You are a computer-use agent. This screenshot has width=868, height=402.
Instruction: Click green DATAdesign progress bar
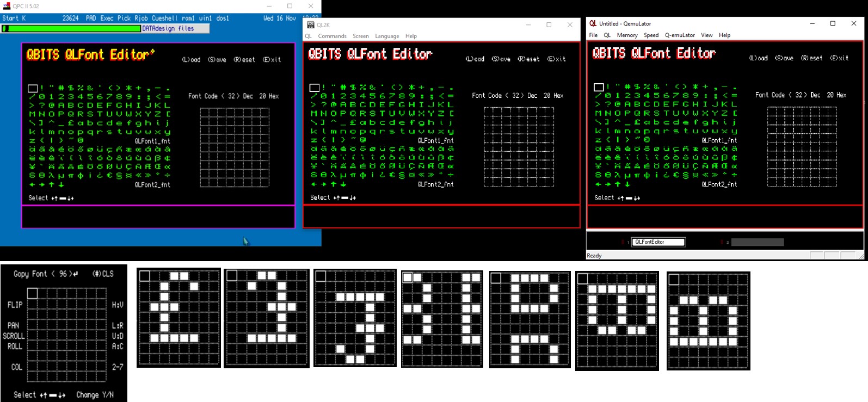click(x=72, y=28)
